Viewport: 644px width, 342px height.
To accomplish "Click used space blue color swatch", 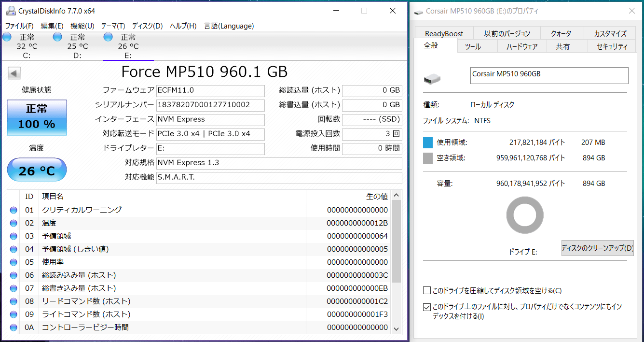I will tap(428, 142).
